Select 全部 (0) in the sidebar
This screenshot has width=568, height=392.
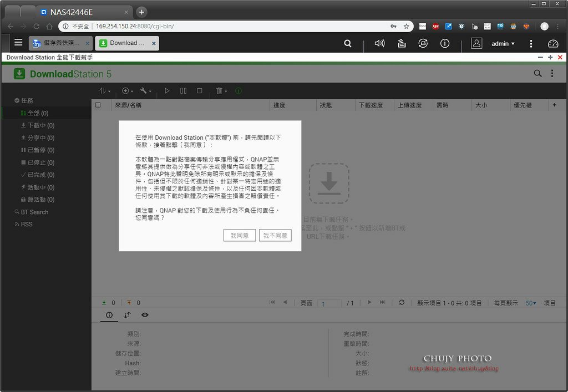point(47,113)
